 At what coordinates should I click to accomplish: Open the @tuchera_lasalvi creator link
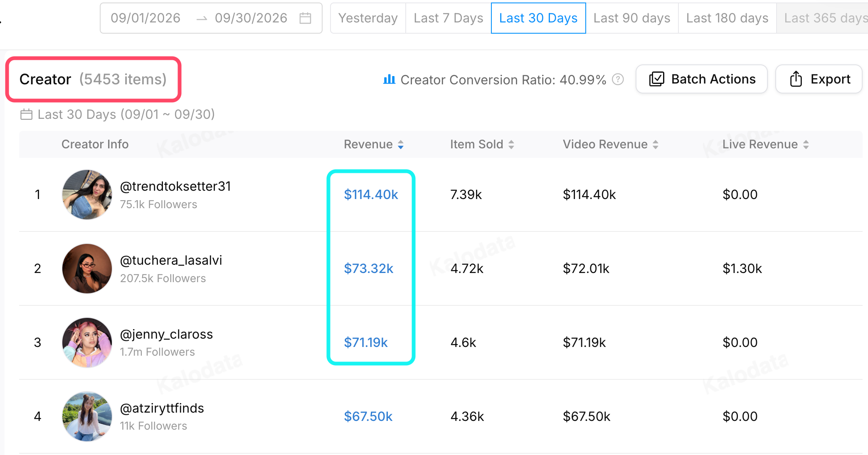click(x=171, y=261)
